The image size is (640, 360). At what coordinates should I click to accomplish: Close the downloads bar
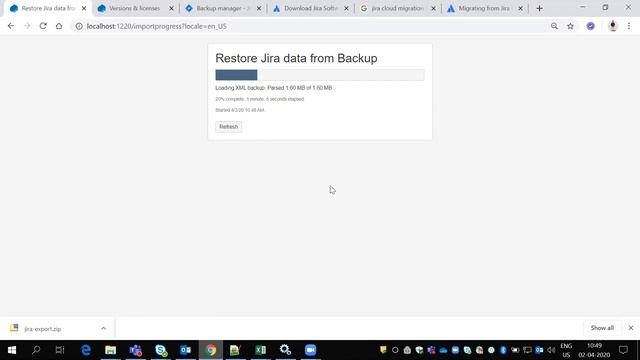[x=631, y=328]
